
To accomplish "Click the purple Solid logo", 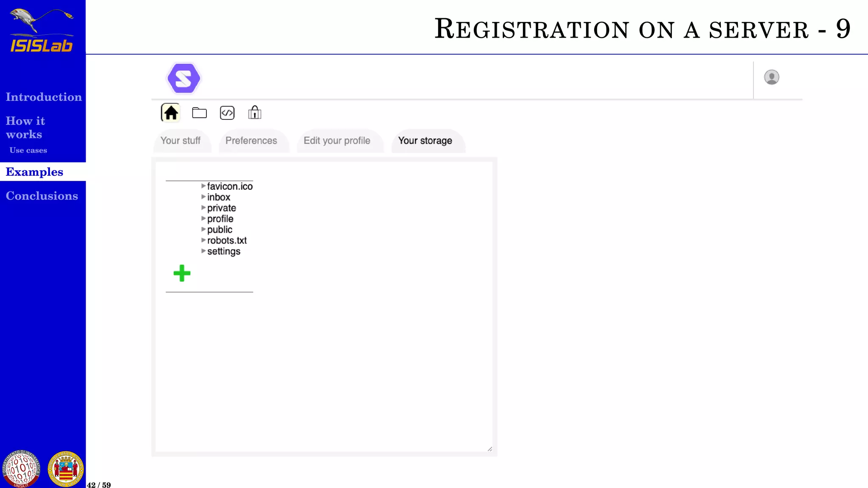I will 184,78.
